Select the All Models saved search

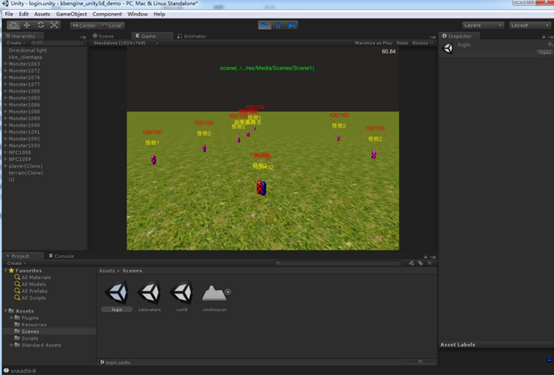pyautogui.click(x=30, y=284)
